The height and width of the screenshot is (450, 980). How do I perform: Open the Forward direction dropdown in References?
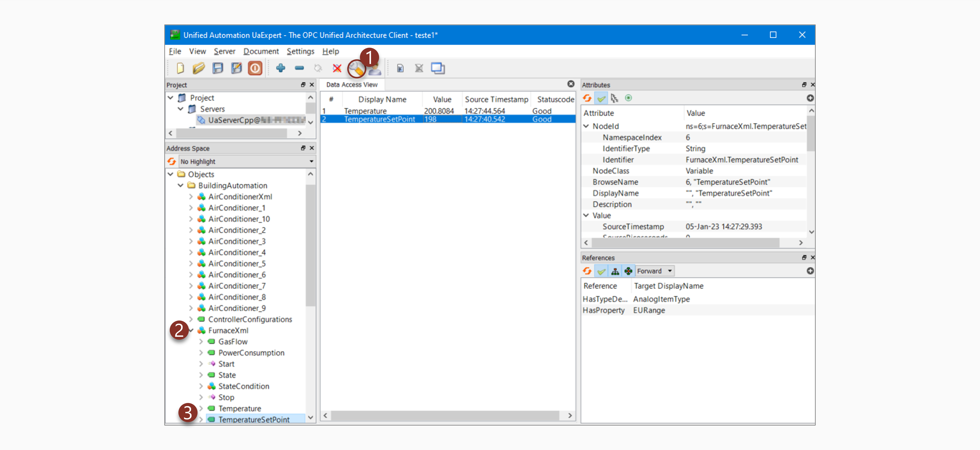tap(655, 271)
